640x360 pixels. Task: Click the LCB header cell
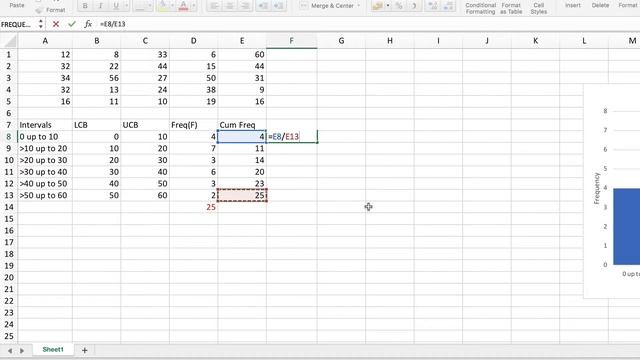tap(96, 125)
